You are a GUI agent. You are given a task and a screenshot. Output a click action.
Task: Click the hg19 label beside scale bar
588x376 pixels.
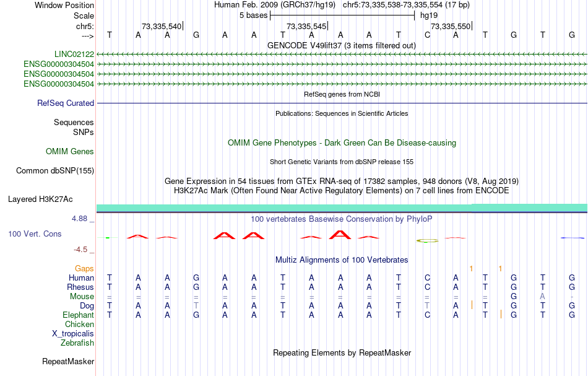click(429, 15)
